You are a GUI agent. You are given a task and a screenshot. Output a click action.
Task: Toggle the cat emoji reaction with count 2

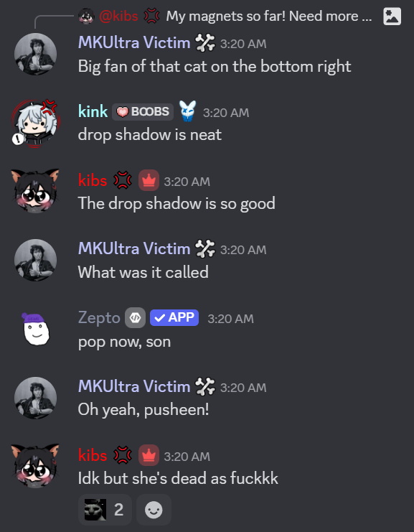point(105,510)
